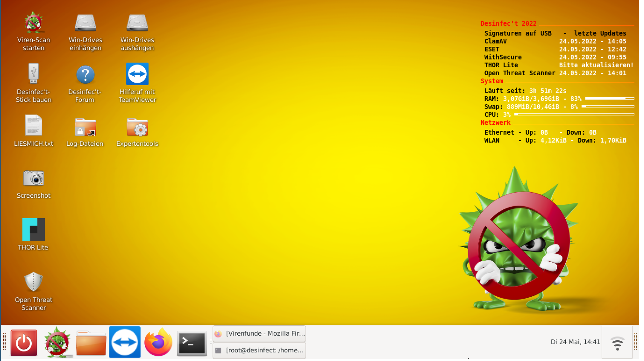This screenshot has height=361, width=644.
Task: Click the red power button in taskbar
Action: click(24, 342)
